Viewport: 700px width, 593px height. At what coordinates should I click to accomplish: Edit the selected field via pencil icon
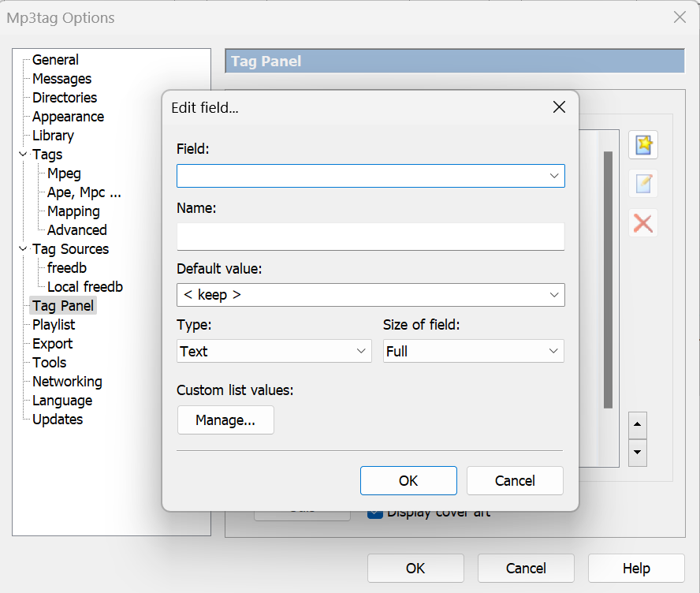[642, 184]
